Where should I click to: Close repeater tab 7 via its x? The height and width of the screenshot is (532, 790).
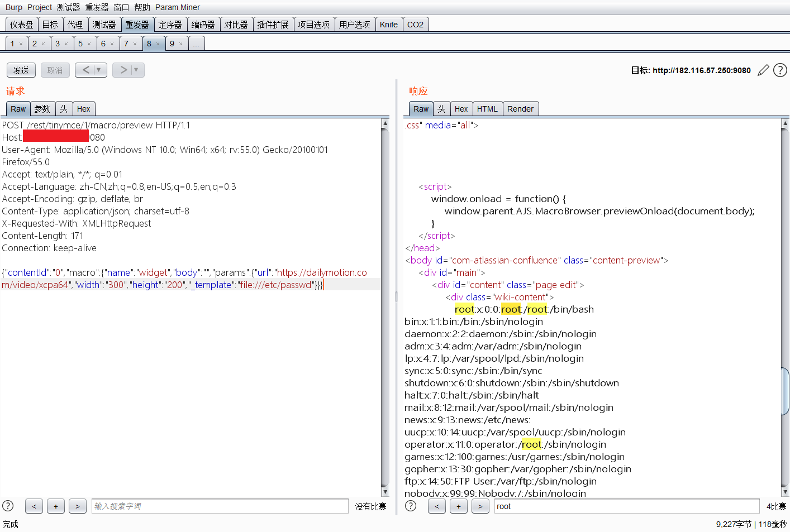tap(135, 44)
